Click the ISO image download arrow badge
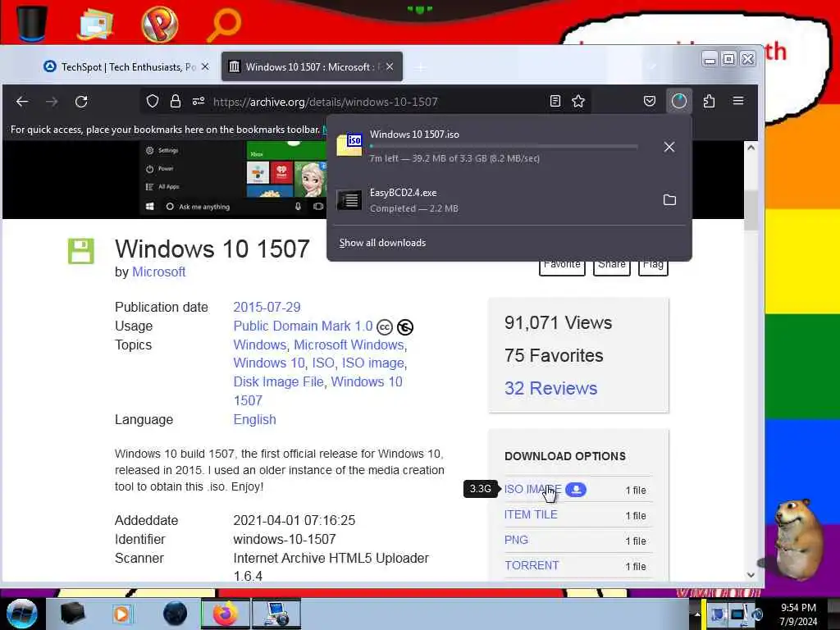The width and height of the screenshot is (840, 630). pyautogui.click(x=576, y=489)
